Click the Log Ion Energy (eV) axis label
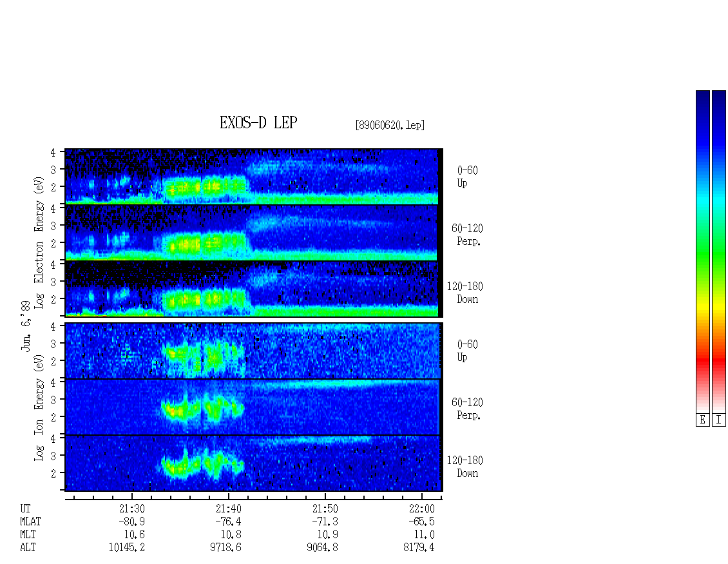Screen dimensions: 728x564 coord(39,408)
